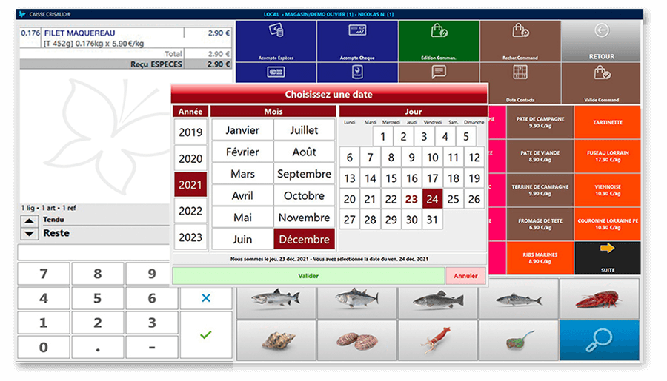The height and width of the screenshot is (381, 667).
Task: Select the Reçu ESPECES payment line
Action: point(125,64)
